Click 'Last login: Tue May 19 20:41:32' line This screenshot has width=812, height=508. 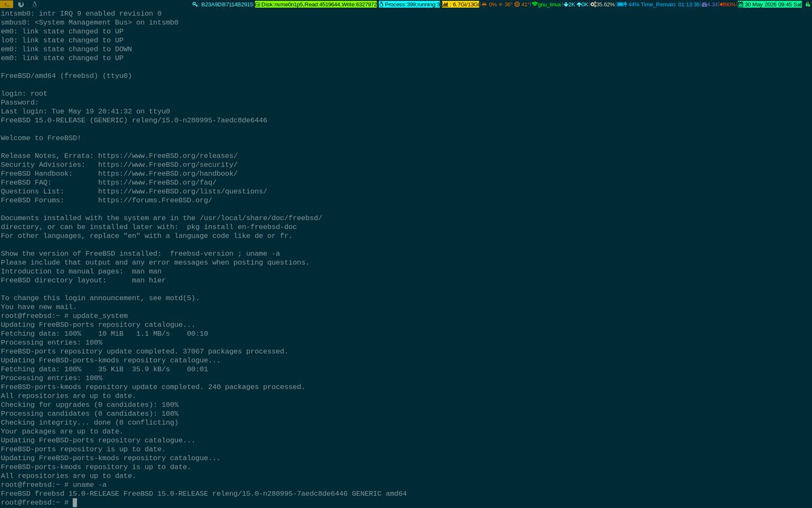[x=85, y=111]
